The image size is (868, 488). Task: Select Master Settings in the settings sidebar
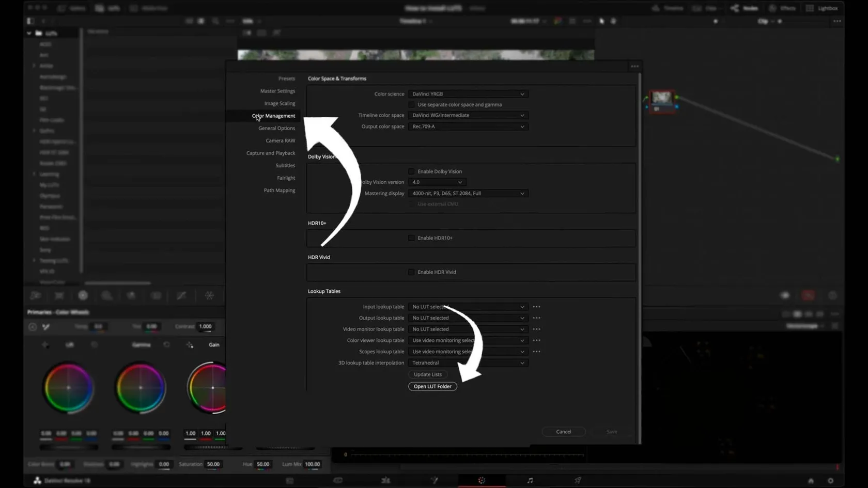tap(277, 91)
